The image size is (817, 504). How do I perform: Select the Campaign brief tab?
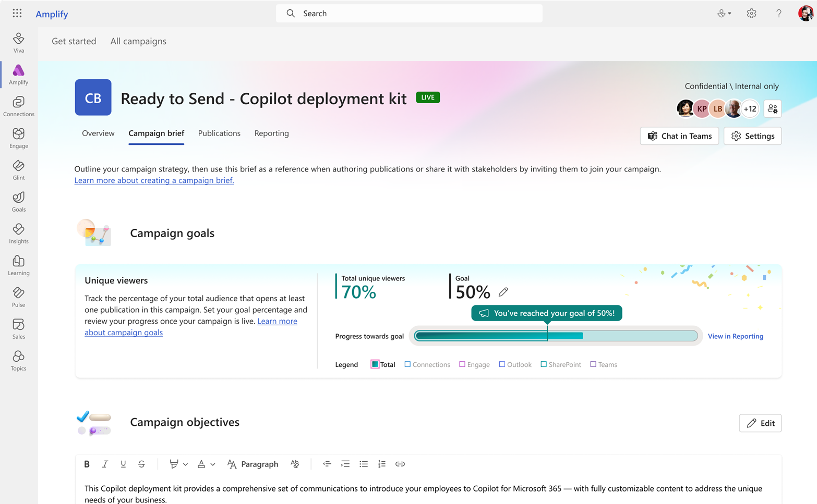(157, 133)
